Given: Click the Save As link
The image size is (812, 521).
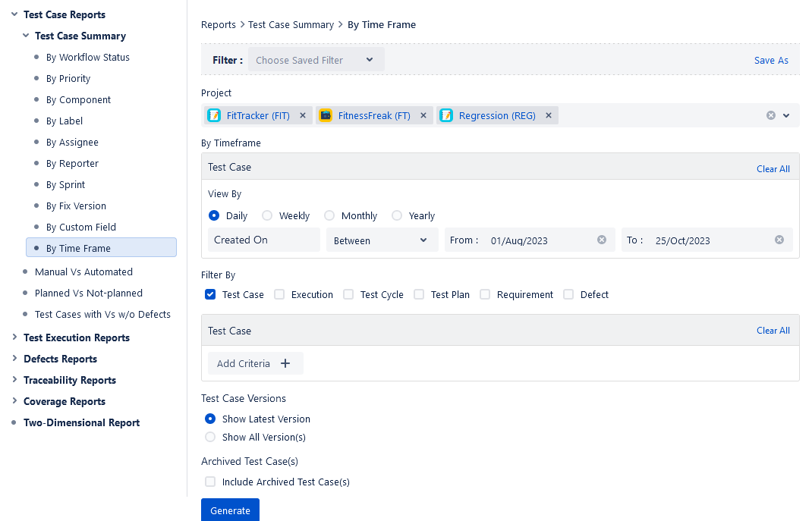Looking at the screenshot, I should point(771,60).
